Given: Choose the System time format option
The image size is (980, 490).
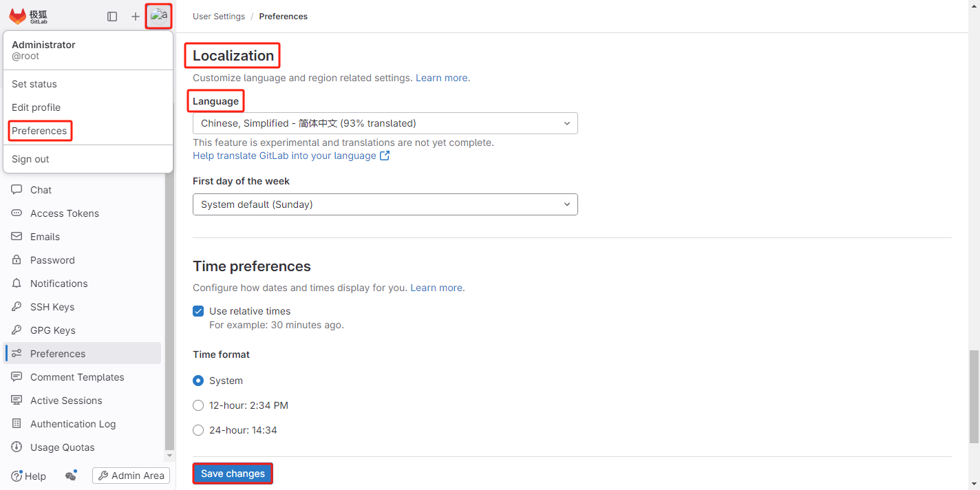Looking at the screenshot, I should coord(198,381).
